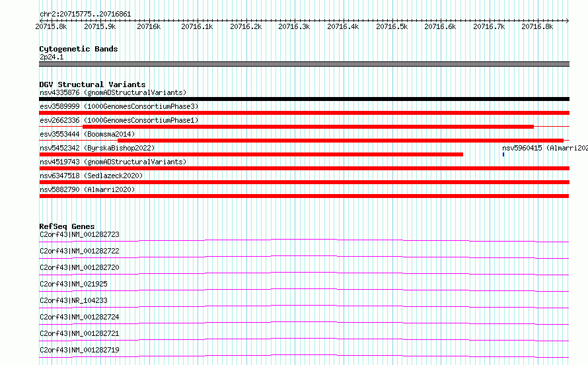588x365 pixels.
Task: Click the red nsv5452342 variant bar
Action: click(251, 154)
